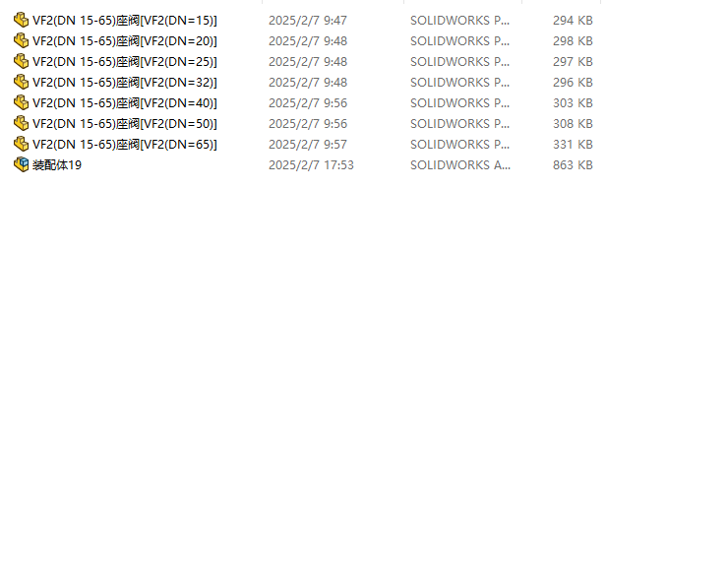This screenshot has width=728, height=565.
Task: Select file name ending in [VF2(DN=25)]
Action: point(124,62)
